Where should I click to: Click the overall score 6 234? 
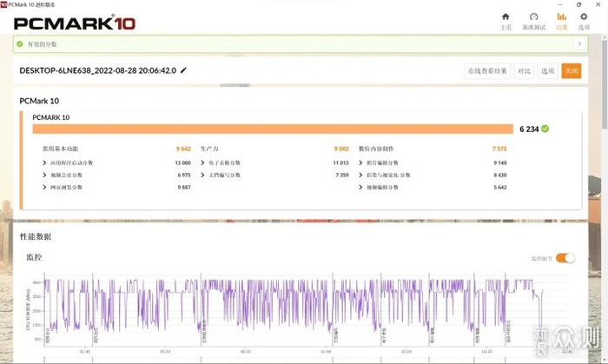[529, 129]
